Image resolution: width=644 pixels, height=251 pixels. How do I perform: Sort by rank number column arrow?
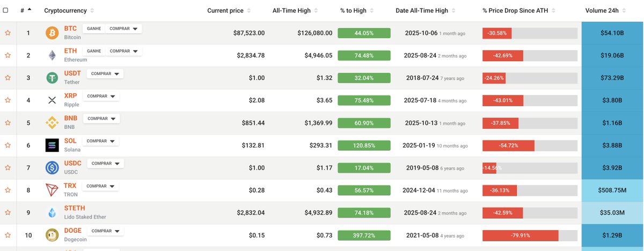click(x=30, y=10)
